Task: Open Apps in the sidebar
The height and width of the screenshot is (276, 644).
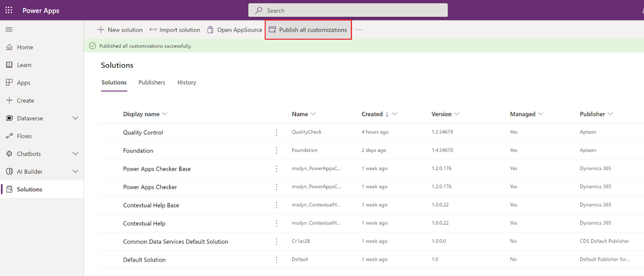Action: (23, 83)
